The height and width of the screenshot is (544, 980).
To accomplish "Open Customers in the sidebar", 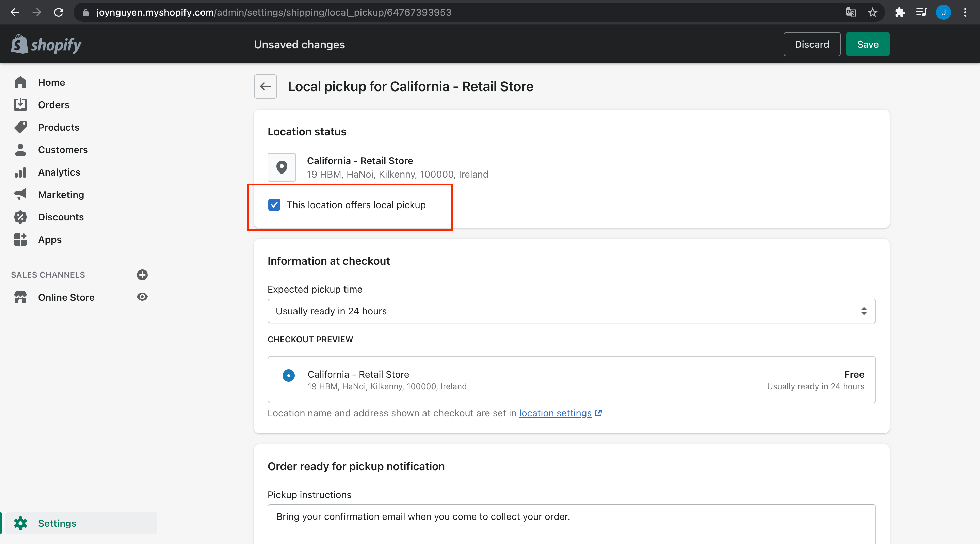I will point(63,150).
